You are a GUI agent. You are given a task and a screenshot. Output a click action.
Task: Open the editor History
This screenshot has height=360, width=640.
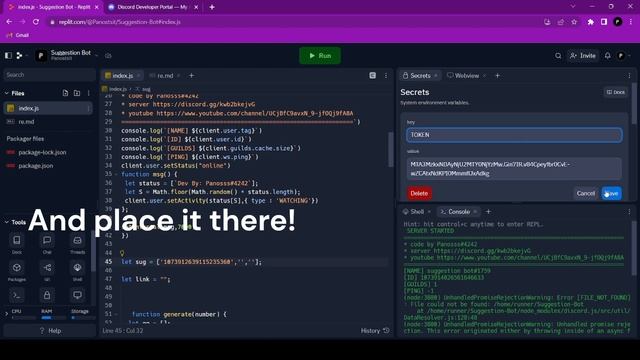click(x=375, y=331)
